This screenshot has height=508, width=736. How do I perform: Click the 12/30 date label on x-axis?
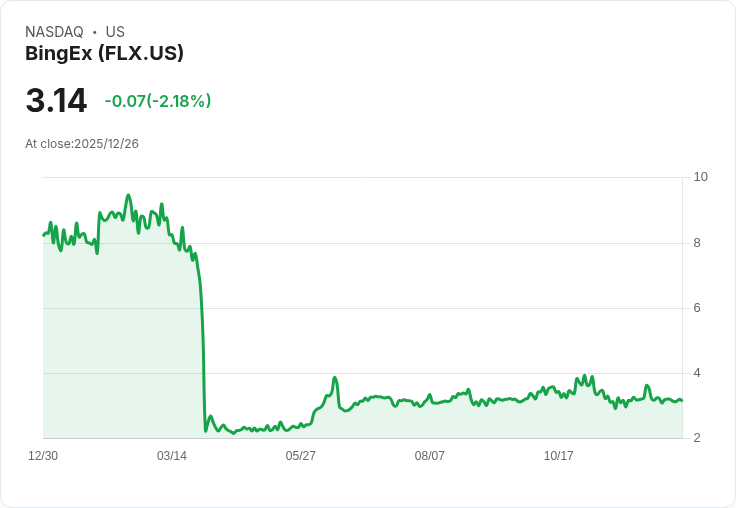(43, 456)
